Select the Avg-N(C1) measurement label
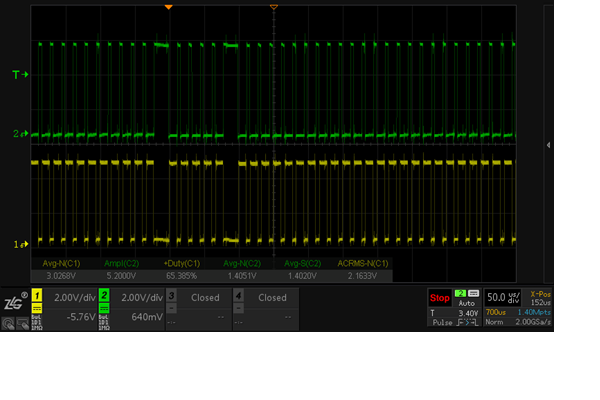Viewport: 600px width, 400px height. click(x=61, y=263)
